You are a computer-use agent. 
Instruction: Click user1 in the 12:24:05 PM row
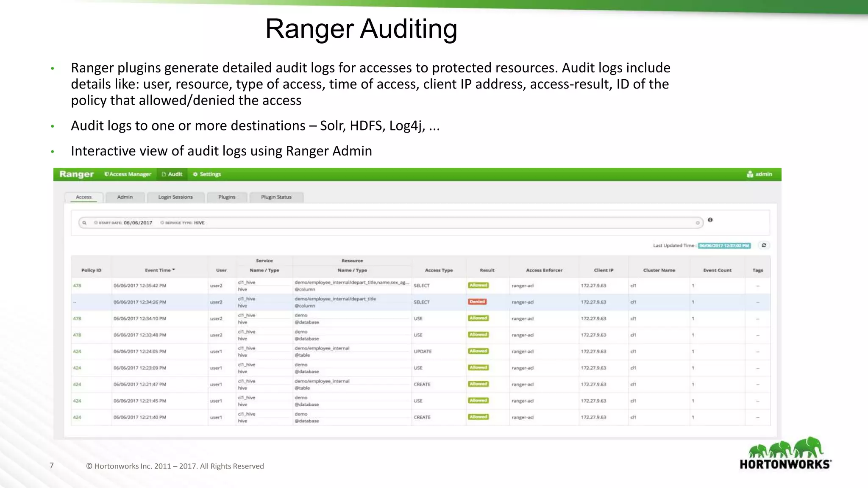[216, 352]
